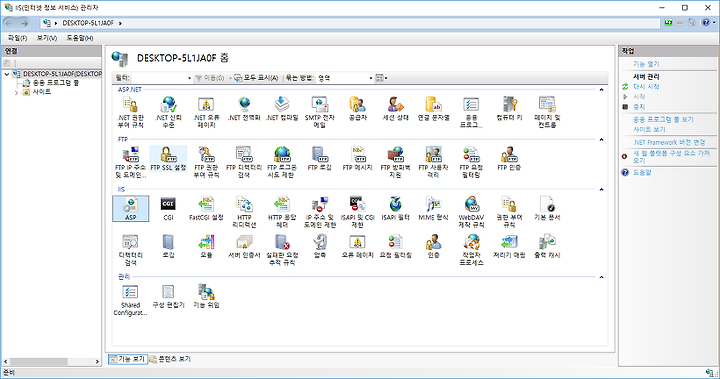720x379 pixels.
Task: Open the 서버 인증서 feature
Action: pos(244,246)
